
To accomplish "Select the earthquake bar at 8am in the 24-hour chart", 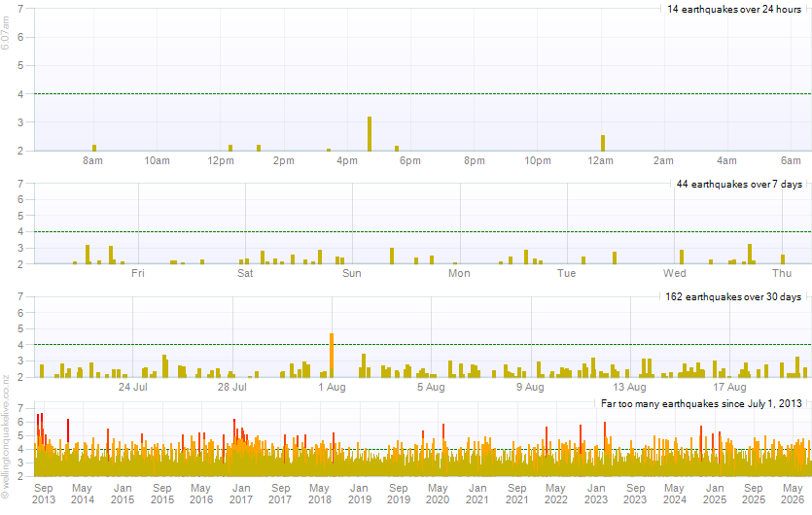I will coord(94,148).
